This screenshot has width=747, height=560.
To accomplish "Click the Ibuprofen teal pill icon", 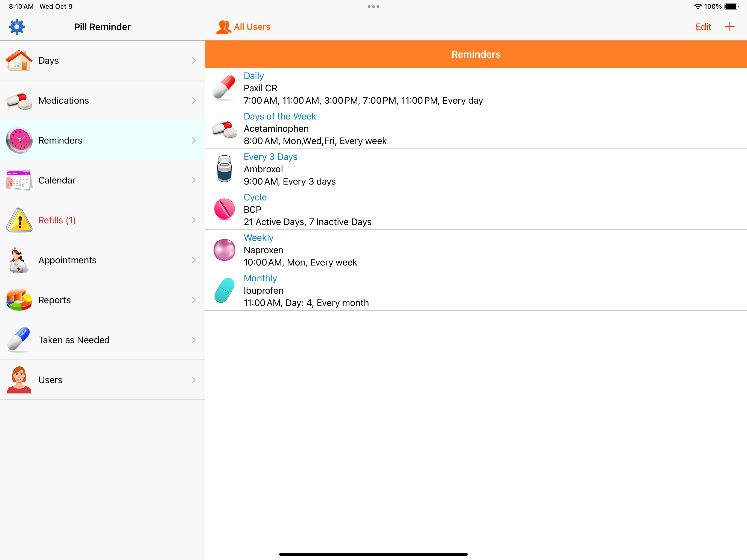I will [x=224, y=290].
